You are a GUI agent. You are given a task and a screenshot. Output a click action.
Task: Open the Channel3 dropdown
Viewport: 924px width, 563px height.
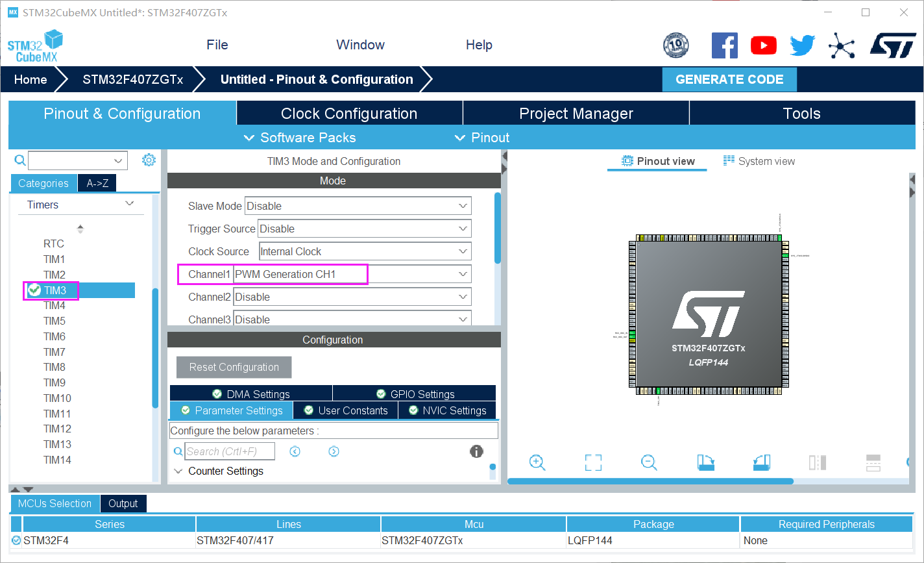pos(352,318)
